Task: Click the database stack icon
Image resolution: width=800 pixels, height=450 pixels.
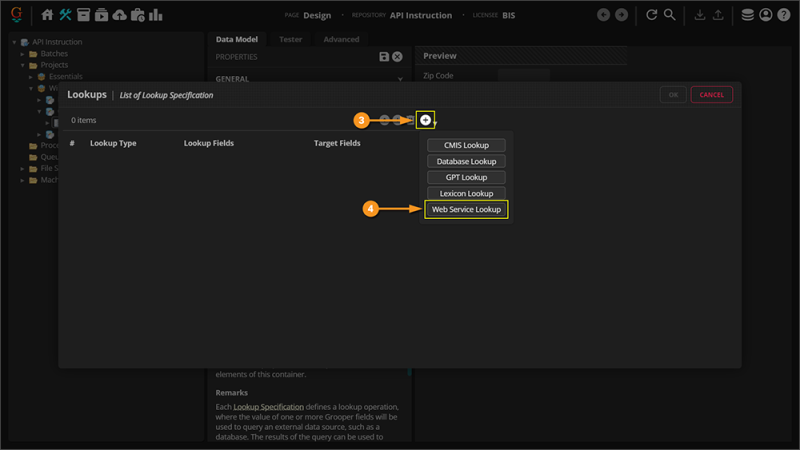Action: pyautogui.click(x=747, y=15)
